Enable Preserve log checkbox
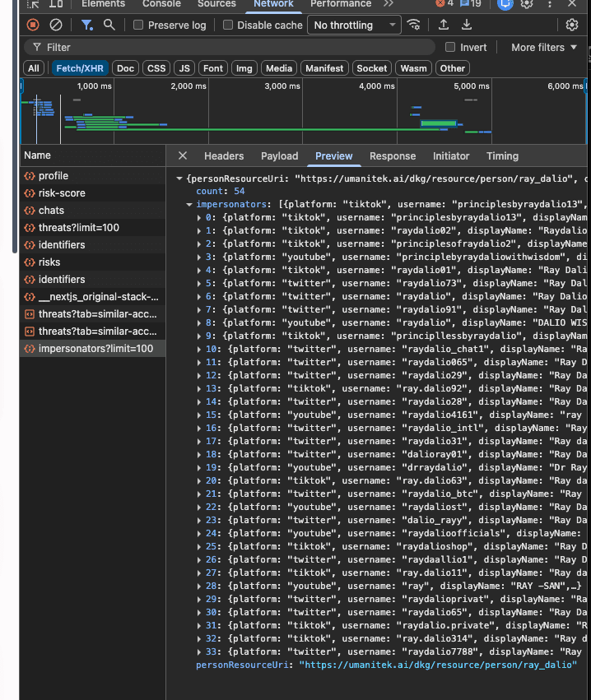Image resolution: width=591 pixels, height=700 pixels. tap(138, 25)
